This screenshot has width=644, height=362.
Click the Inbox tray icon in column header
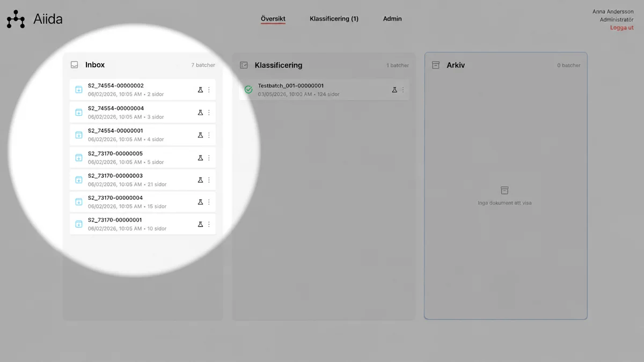75,65
